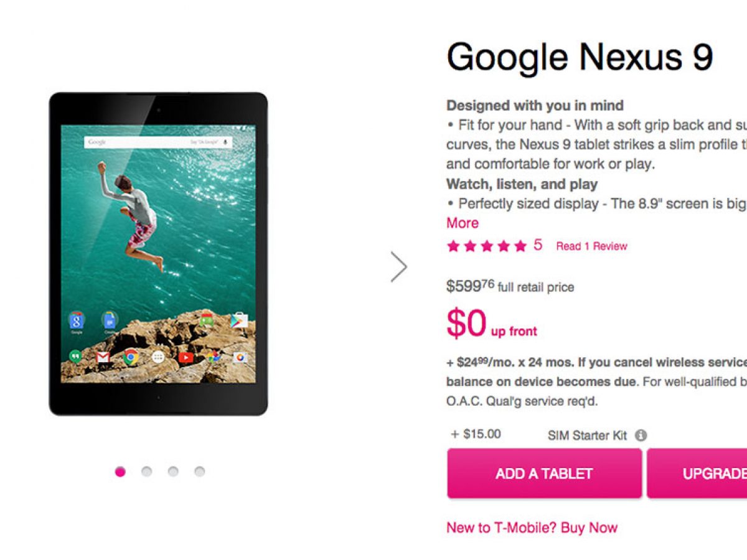The height and width of the screenshot is (560, 747).
Task: Click the blue Google app icon on the tablet
Action: (77, 321)
